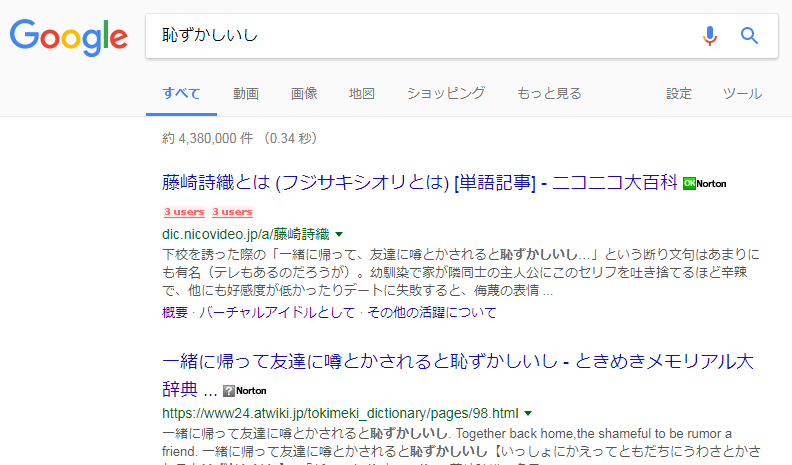This screenshot has height=465, width=792.
Task: Open the その他の活躍について sitelink
Action: point(432,313)
